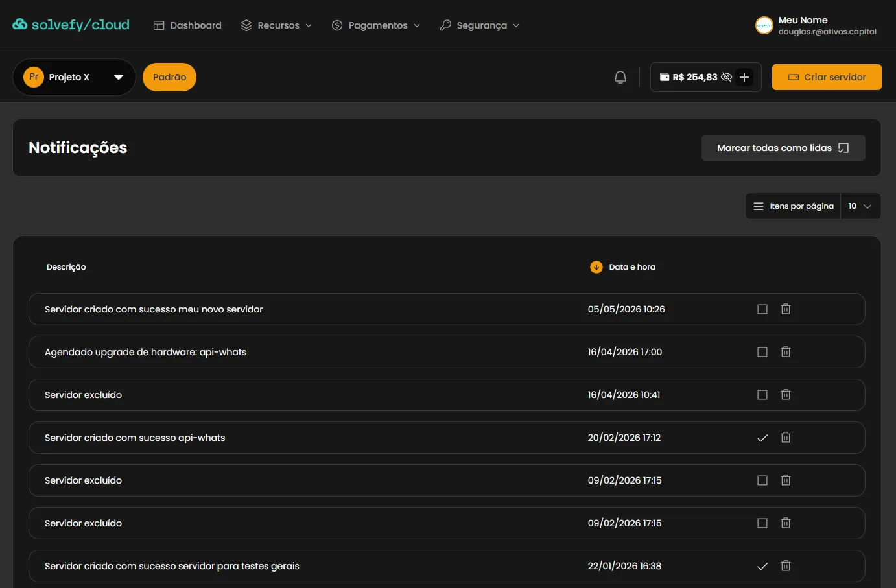Open the Dashboard menu item

pyautogui.click(x=187, y=25)
